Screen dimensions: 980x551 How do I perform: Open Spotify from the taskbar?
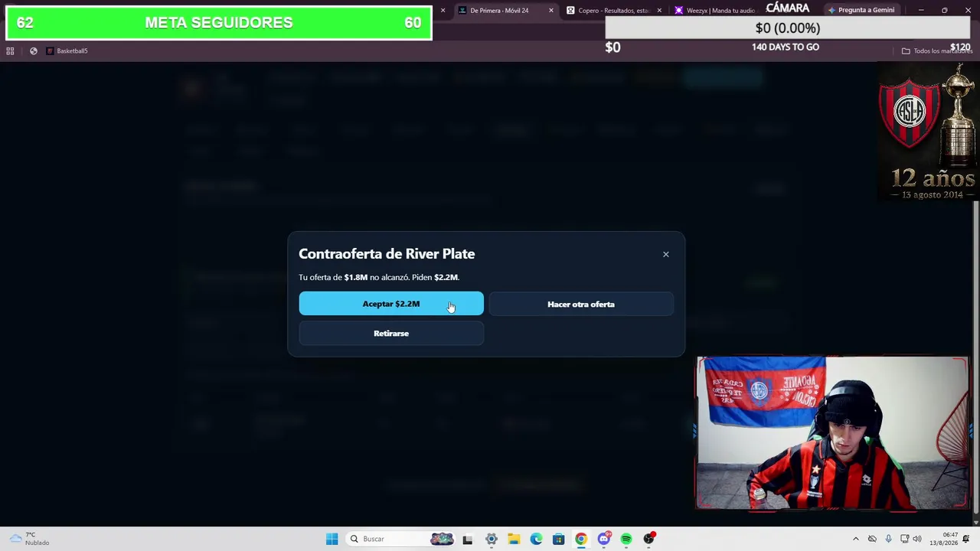[x=626, y=539]
